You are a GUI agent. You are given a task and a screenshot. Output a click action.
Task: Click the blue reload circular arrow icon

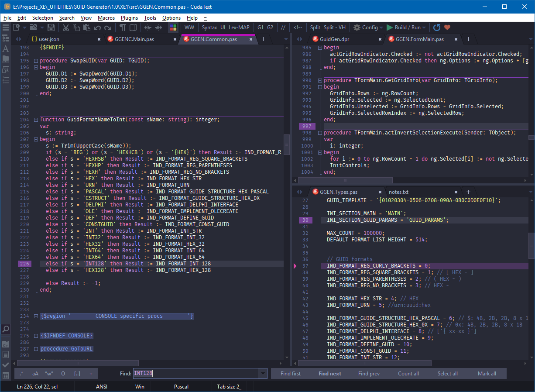(437, 28)
